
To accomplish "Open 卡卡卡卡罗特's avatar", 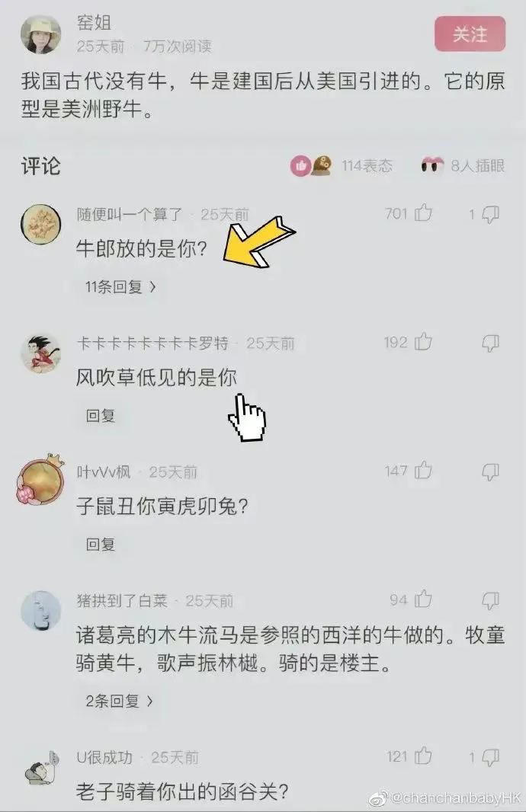I will 40,353.
